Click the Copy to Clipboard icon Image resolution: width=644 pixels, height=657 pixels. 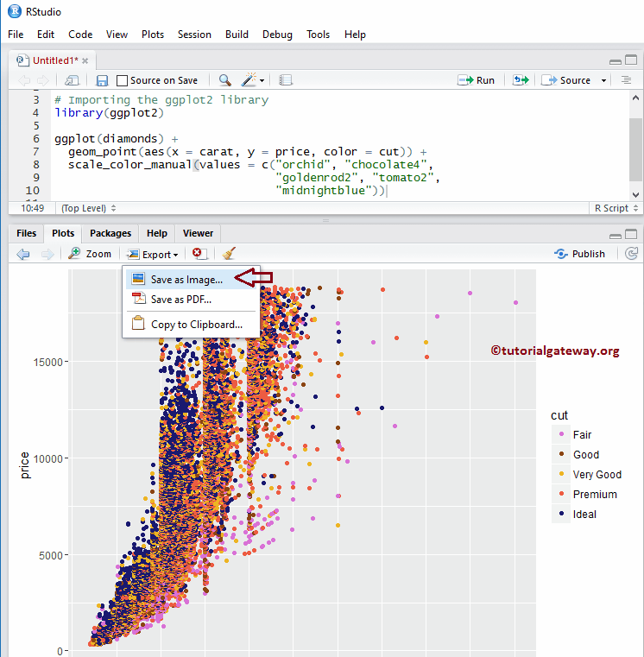coord(138,324)
